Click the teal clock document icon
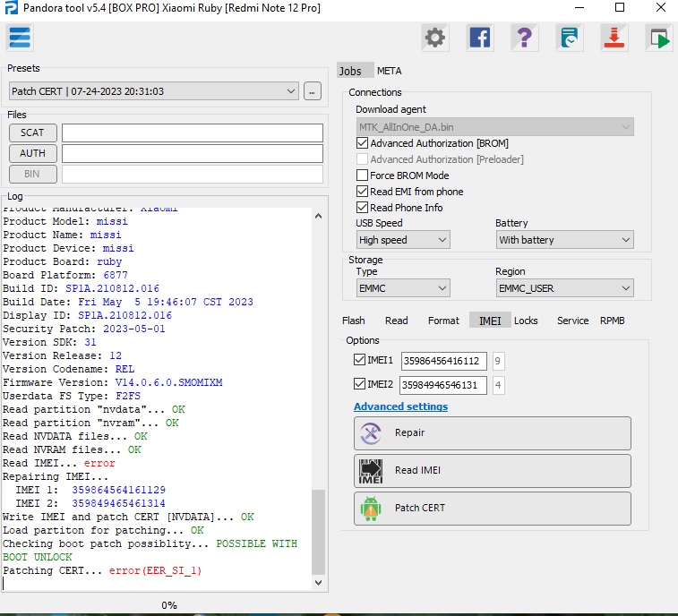Viewport: 678px width, 616px height. tap(570, 38)
